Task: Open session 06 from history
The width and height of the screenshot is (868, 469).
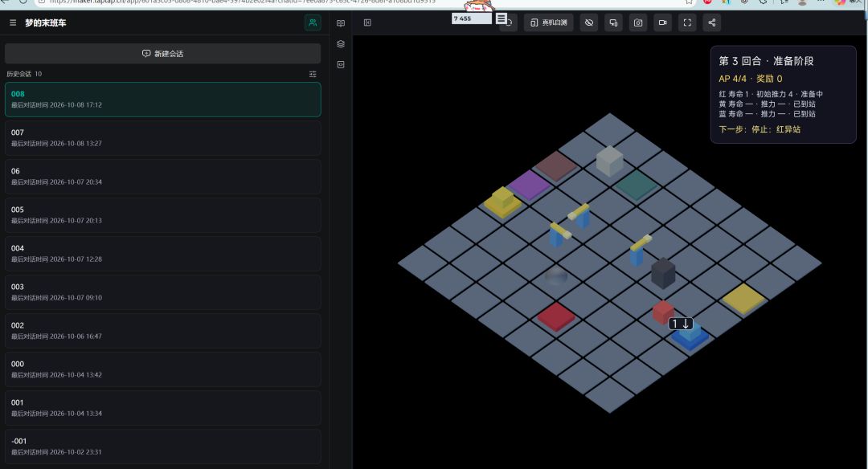Action: (162, 177)
